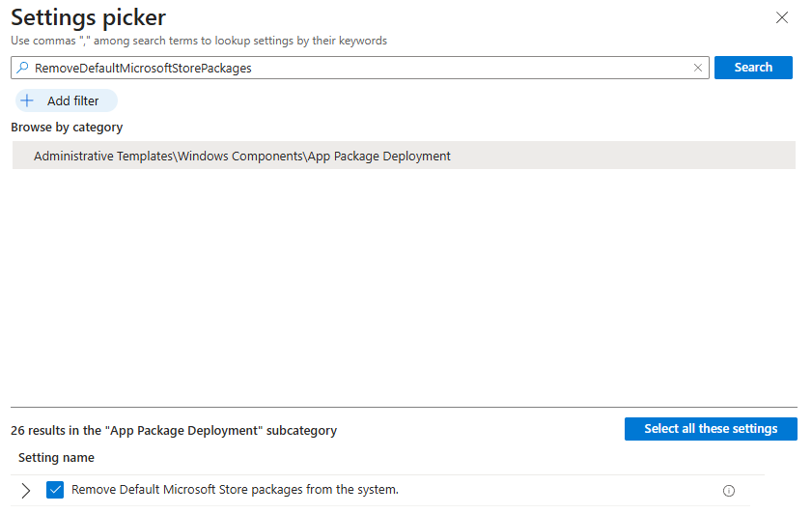Uncheck Remove Default Microsoft Store packages checkbox

pos(55,490)
